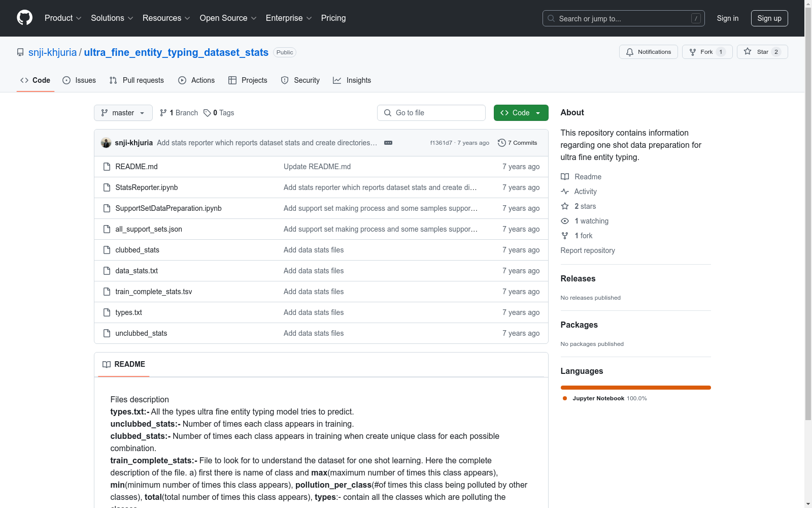
Task: Click the pulse icon beside Activity
Action: click(x=565, y=192)
